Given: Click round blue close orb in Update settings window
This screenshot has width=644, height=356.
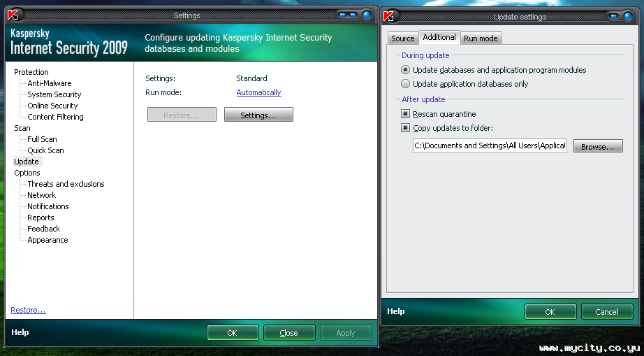Looking at the screenshot, I should click(628, 17).
